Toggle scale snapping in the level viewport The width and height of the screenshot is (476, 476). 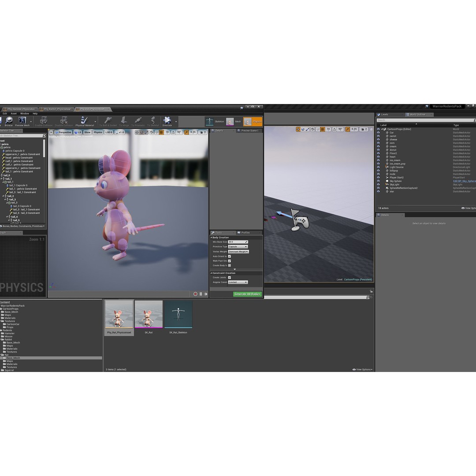[348, 129]
